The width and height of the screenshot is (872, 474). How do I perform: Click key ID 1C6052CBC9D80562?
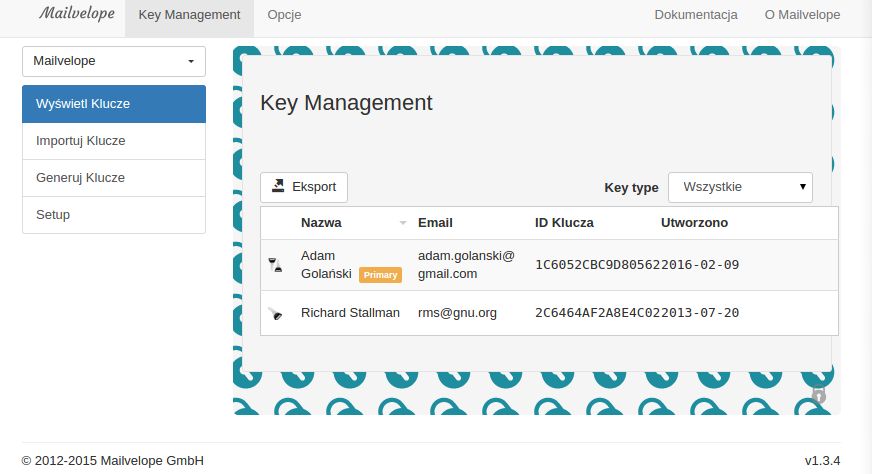pyautogui.click(x=598, y=265)
